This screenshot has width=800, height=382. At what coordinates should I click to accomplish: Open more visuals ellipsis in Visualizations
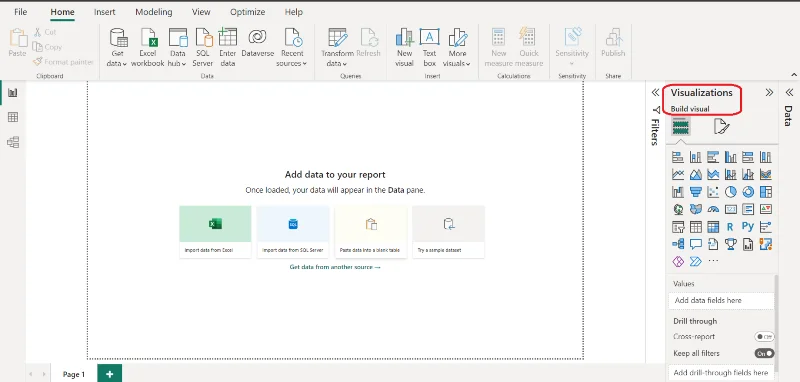point(713,262)
